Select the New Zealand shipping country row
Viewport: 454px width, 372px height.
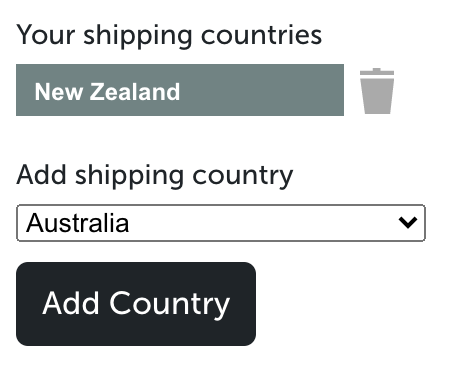coord(180,90)
